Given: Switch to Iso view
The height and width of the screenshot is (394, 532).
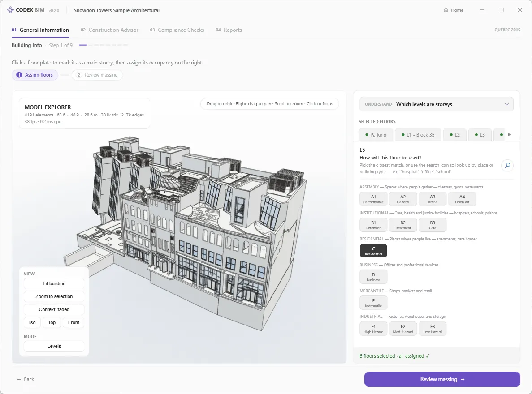Looking at the screenshot, I should click(32, 322).
